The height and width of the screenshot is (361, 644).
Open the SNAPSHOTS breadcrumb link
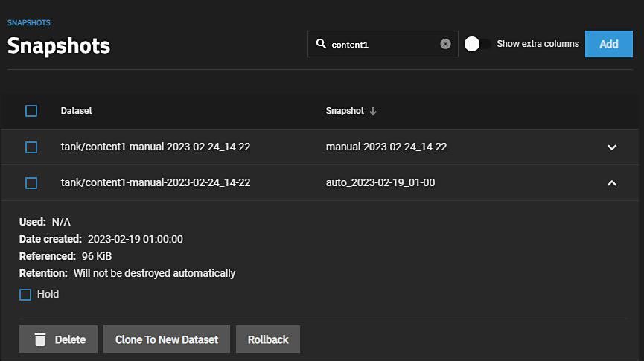[29, 23]
